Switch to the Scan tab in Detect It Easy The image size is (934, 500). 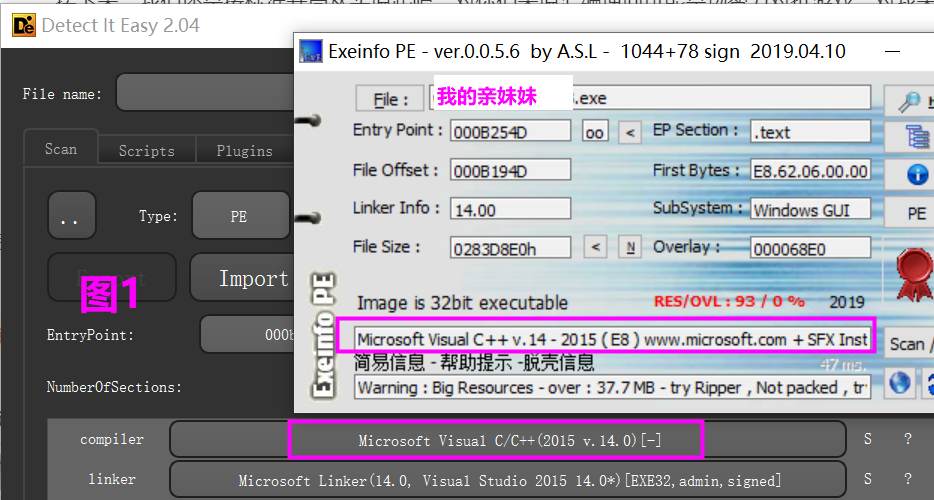61,149
